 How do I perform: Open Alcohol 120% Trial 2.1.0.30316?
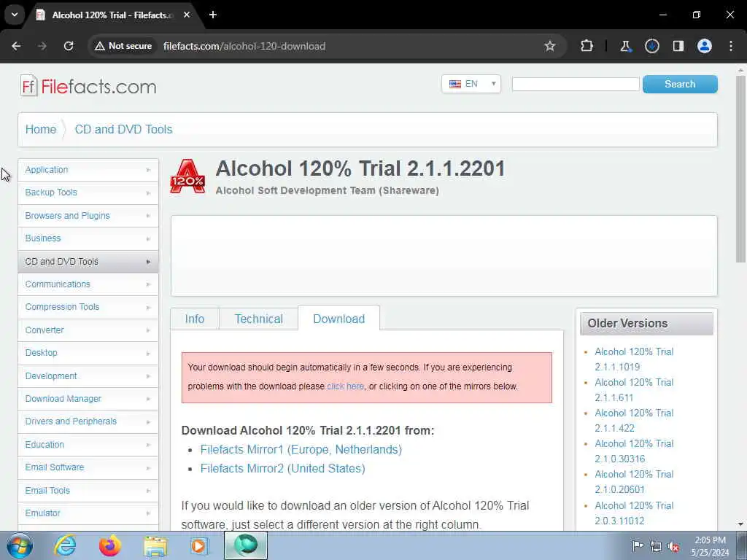point(634,451)
